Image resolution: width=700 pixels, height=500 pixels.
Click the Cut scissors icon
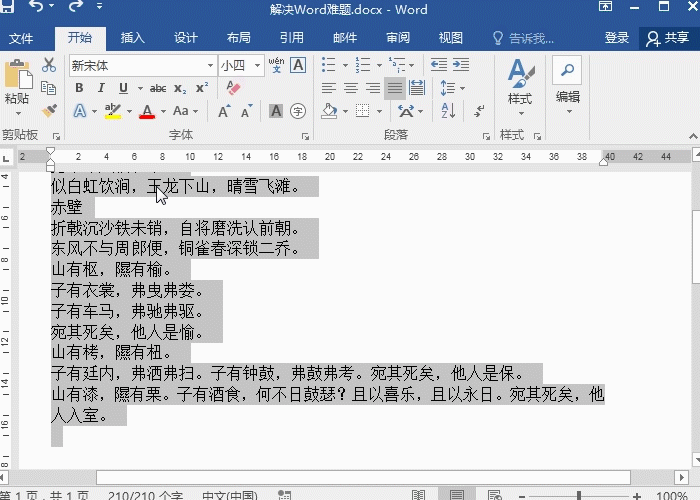pyautogui.click(x=49, y=65)
